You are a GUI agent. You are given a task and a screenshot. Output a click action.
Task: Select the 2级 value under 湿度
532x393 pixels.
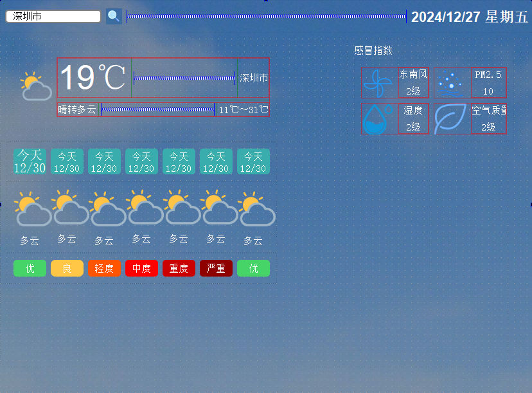click(413, 127)
